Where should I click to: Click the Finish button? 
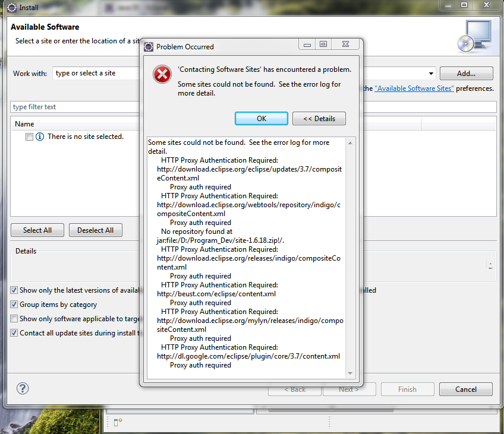(407, 389)
